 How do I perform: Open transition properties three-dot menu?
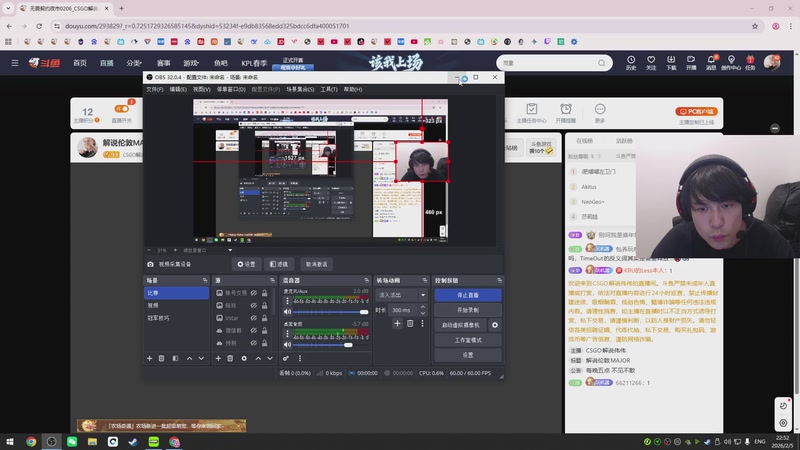[x=422, y=323]
